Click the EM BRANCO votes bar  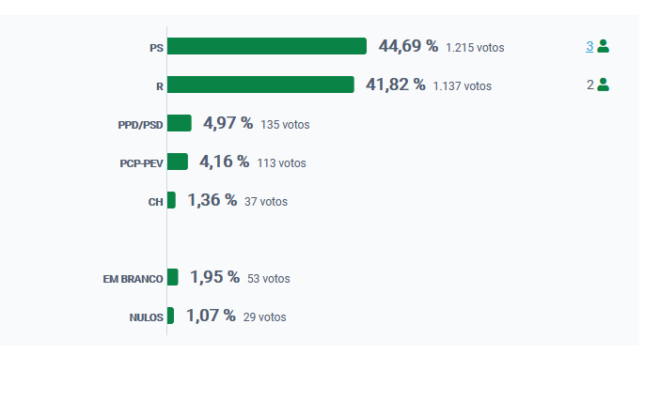pos(173,277)
